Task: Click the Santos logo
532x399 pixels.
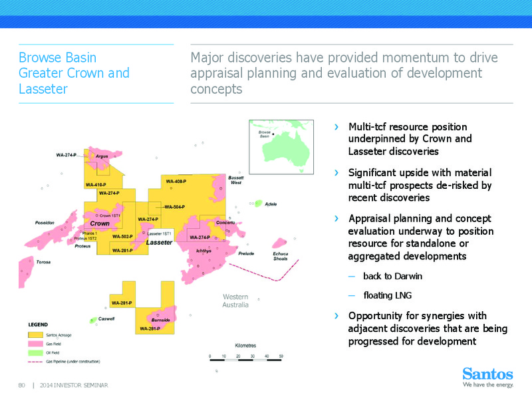Action: [487, 374]
